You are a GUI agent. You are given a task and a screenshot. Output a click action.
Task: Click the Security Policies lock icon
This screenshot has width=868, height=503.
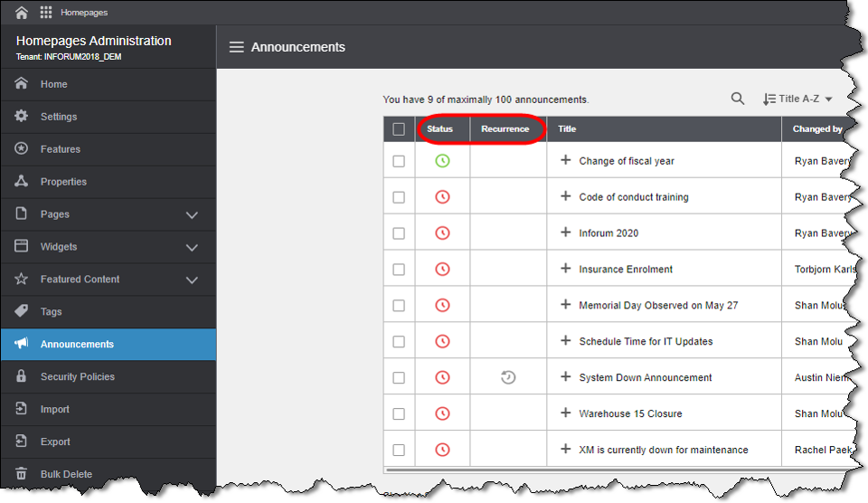[x=21, y=376]
